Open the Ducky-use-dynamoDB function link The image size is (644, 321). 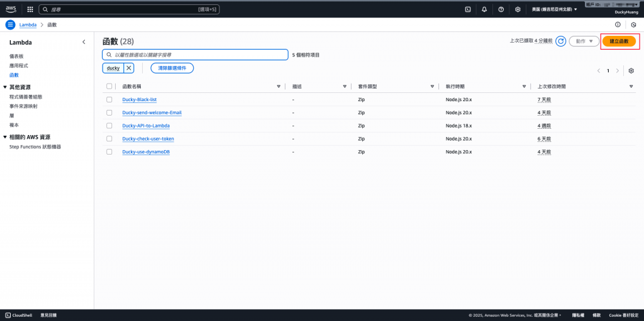(x=146, y=152)
